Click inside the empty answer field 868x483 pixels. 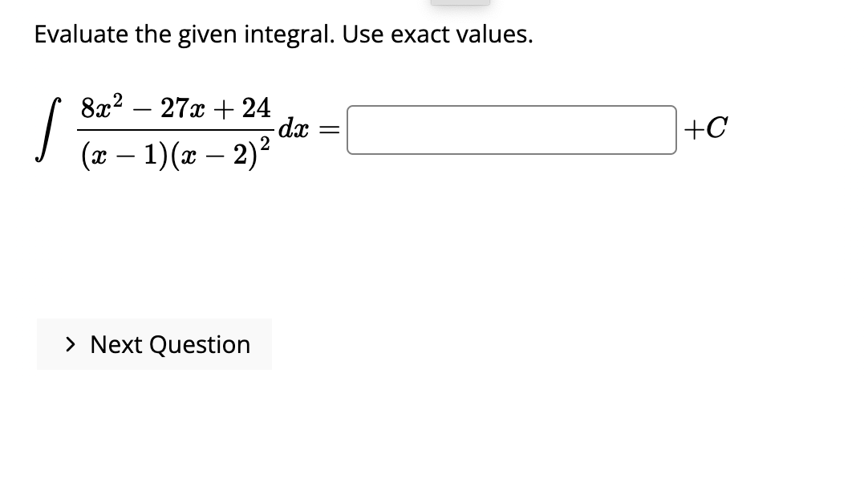511,129
